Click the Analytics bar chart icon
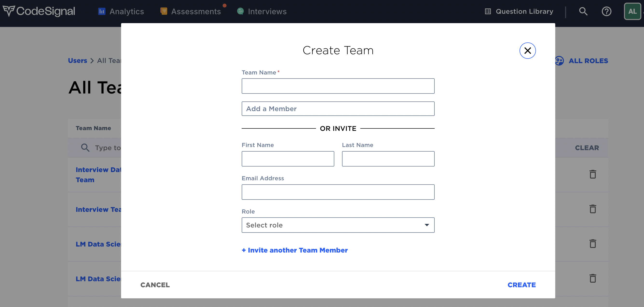The height and width of the screenshot is (307, 644). tap(102, 12)
